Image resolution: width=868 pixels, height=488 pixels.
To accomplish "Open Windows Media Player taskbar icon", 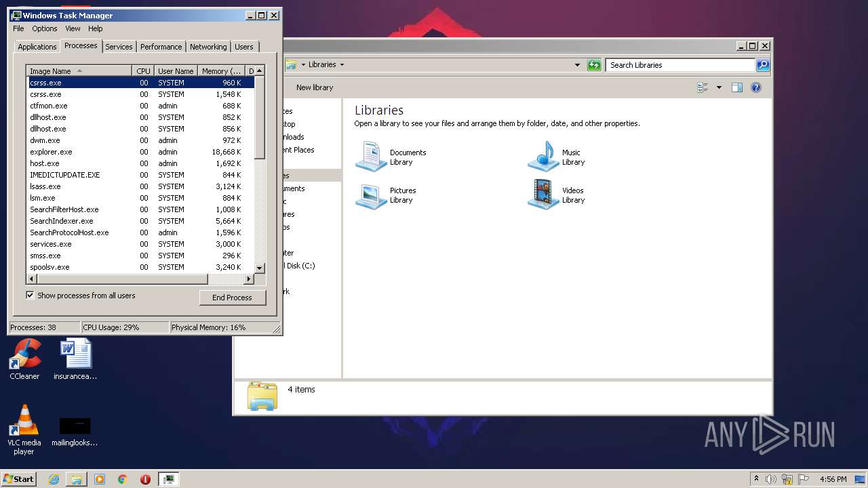I will point(100,479).
